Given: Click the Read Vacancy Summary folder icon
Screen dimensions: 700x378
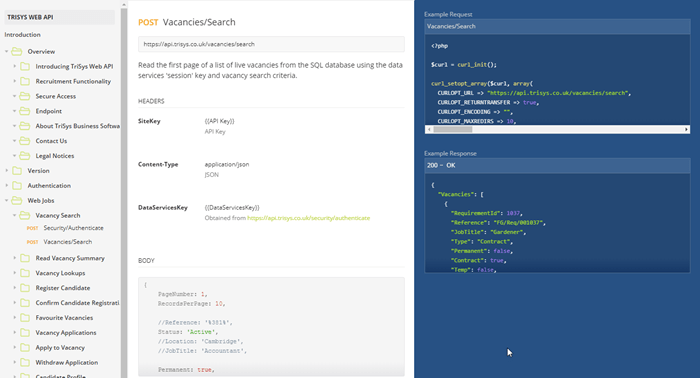Looking at the screenshot, I should click(25, 258).
